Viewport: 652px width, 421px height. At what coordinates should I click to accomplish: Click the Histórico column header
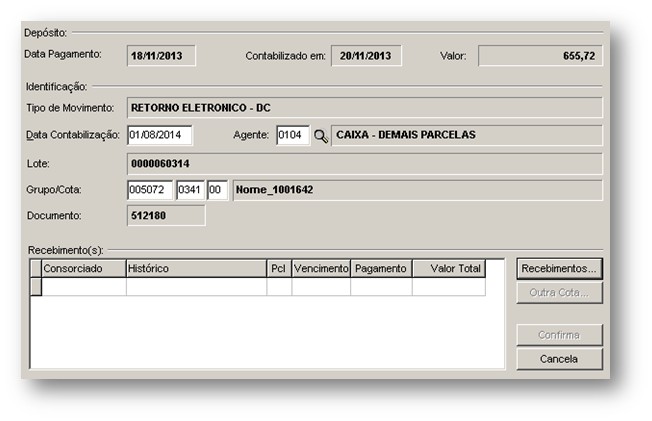pyautogui.click(x=196, y=269)
